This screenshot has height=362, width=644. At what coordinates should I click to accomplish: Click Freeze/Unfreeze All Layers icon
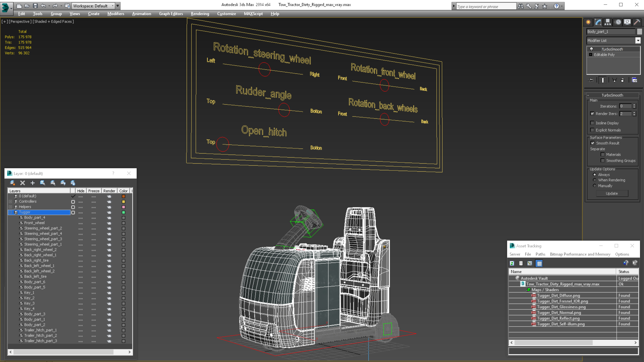click(x=73, y=183)
